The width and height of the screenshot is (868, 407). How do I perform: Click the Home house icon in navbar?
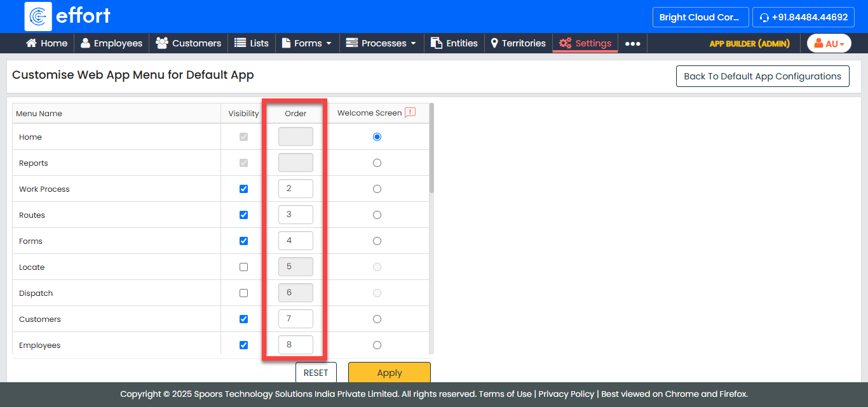pyautogui.click(x=31, y=43)
